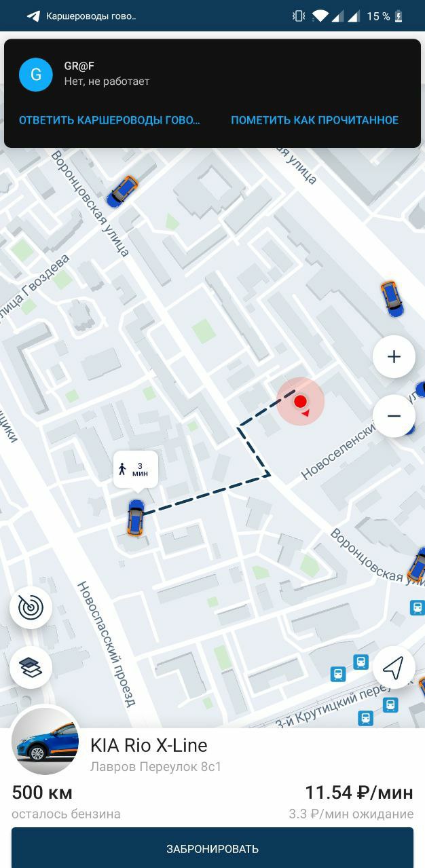Open the map layers icon
This screenshot has width=425, height=868.
pos(31,668)
